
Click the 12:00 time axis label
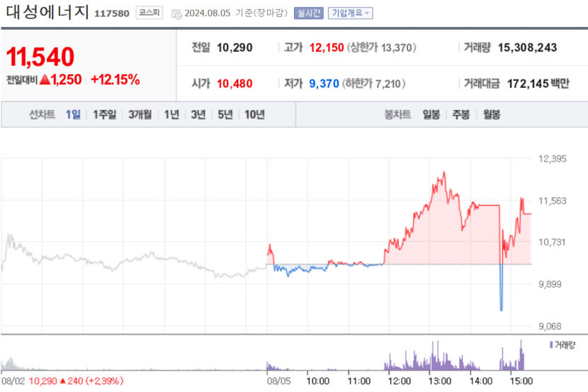point(400,381)
